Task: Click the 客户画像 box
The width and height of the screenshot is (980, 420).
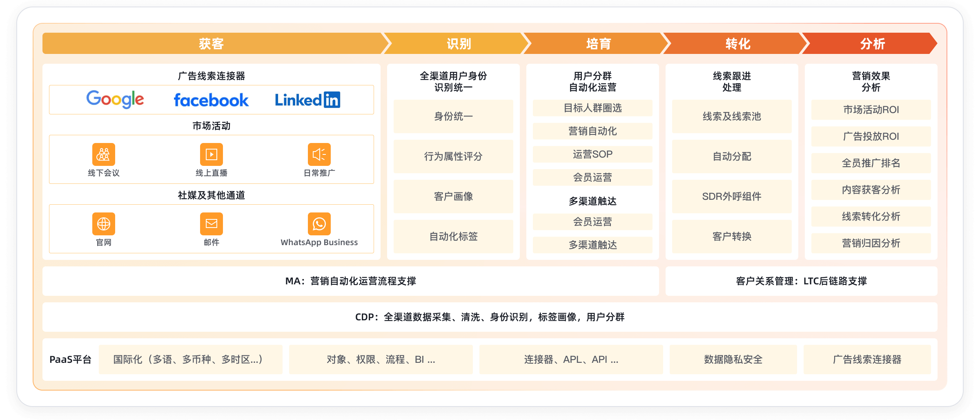Action: coord(453,197)
